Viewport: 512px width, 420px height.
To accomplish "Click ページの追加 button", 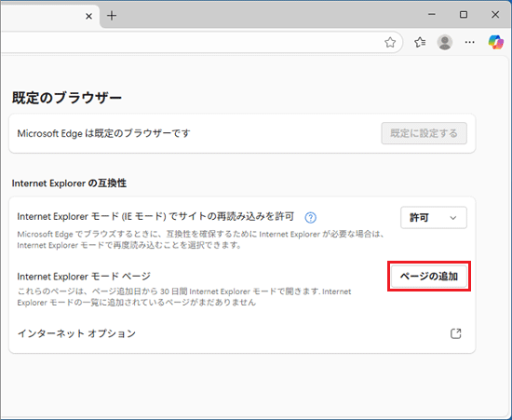I will tap(429, 277).
